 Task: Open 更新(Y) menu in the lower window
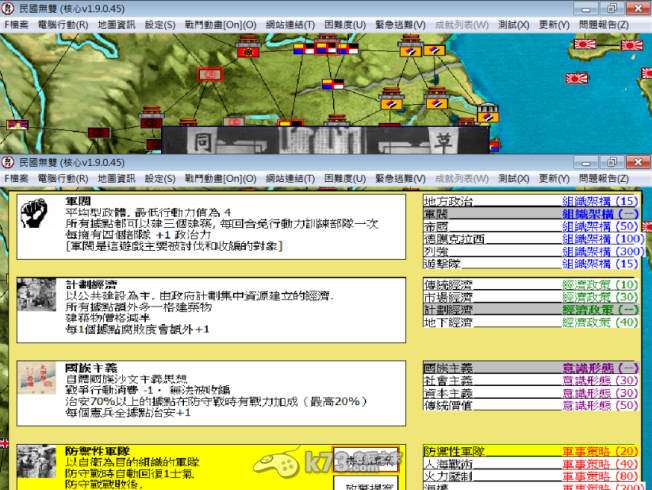[x=554, y=179]
